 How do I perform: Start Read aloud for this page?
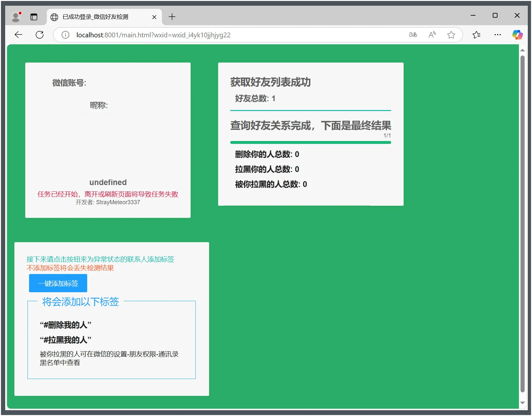click(x=432, y=35)
